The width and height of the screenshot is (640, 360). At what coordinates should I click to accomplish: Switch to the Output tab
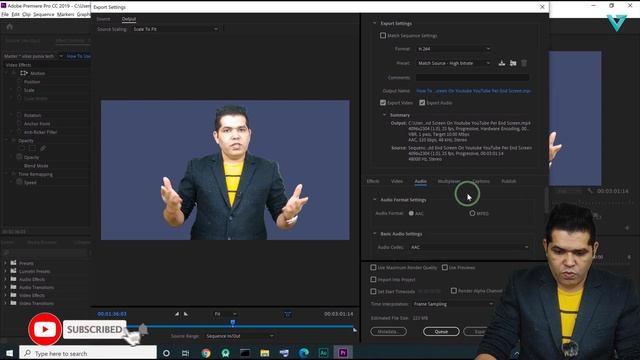[x=129, y=19]
